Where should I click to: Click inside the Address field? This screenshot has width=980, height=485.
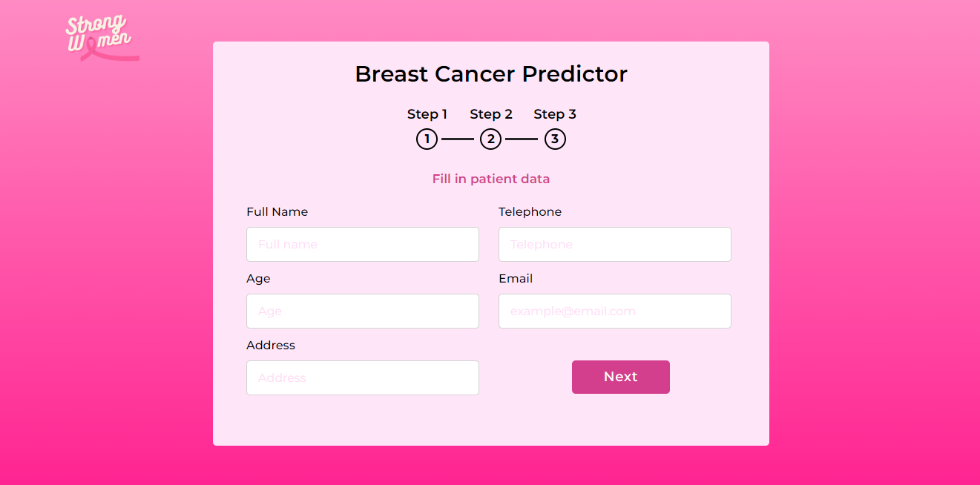point(362,377)
